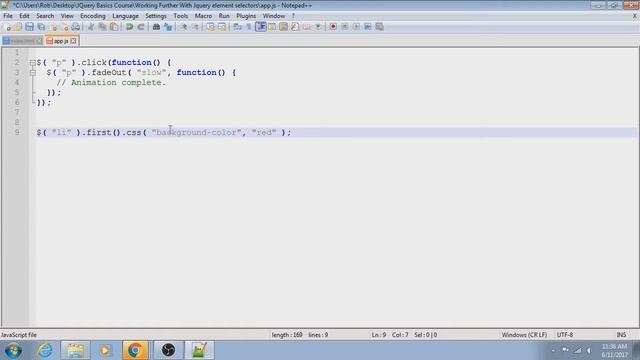Click the INS insert mode indicator

click(621, 335)
